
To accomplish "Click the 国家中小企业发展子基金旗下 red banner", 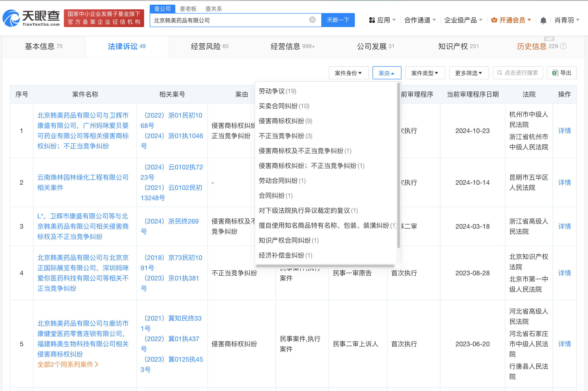I will (x=104, y=18).
